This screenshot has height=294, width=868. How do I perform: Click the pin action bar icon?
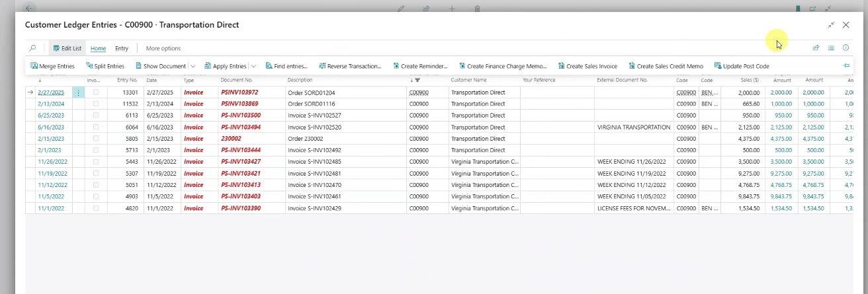(846, 66)
